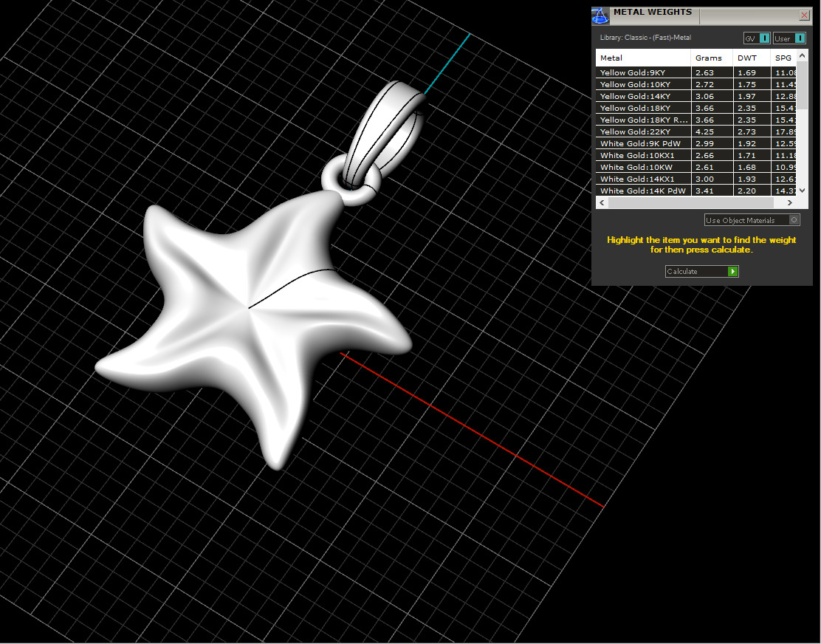Select the White Gold:14K PdW row
The width and height of the screenshot is (821, 644).
point(696,191)
